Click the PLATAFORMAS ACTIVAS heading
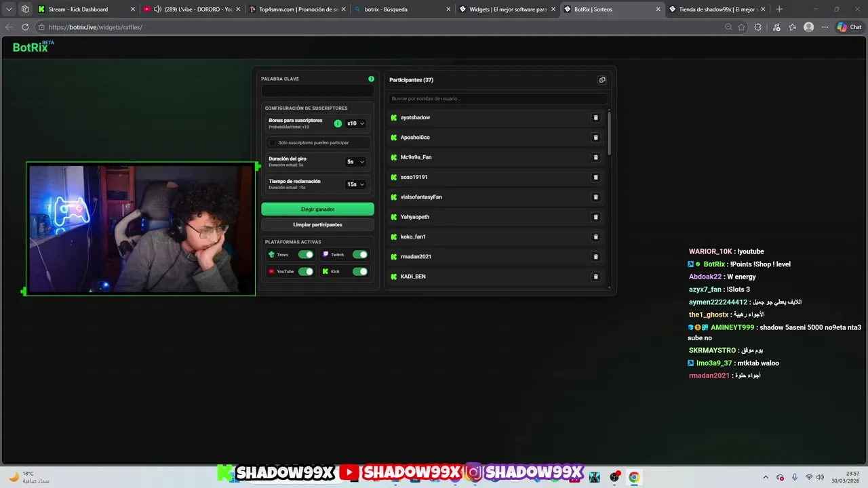This screenshot has width=868, height=488. click(293, 242)
